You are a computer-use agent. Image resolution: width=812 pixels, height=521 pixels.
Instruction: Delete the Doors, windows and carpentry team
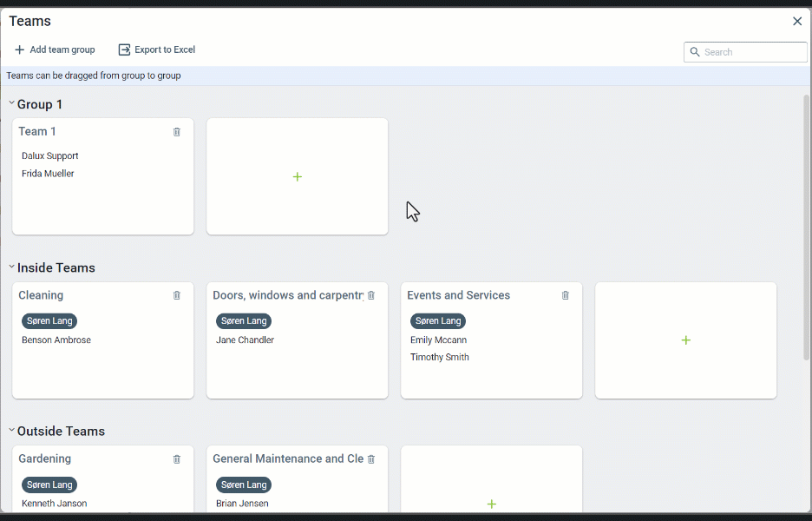[371, 295]
